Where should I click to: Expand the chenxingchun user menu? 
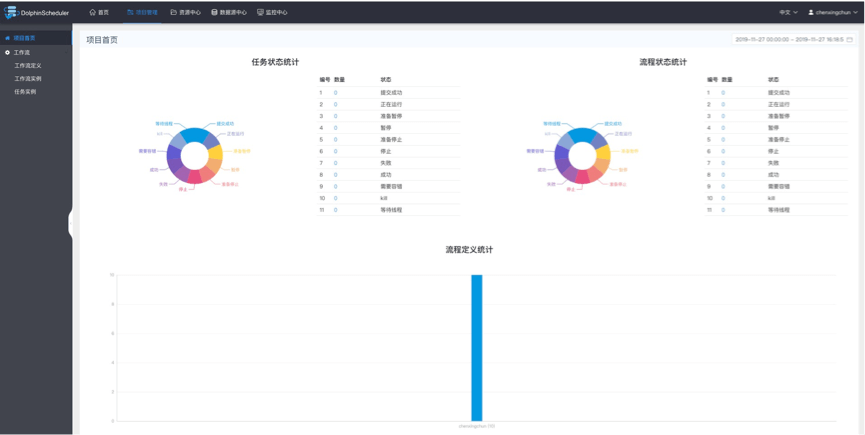(836, 13)
